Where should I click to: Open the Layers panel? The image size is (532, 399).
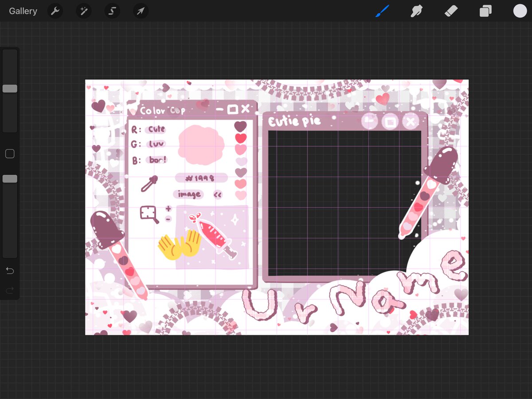tap(485, 11)
